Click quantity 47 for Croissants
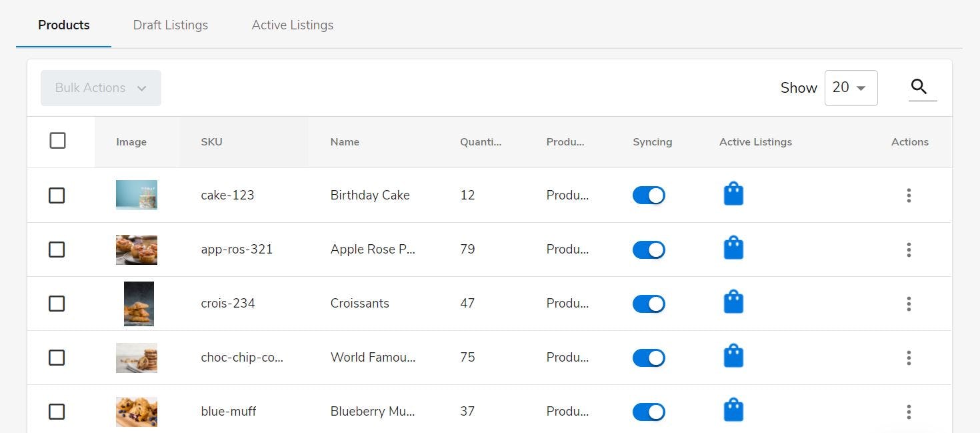980x433 pixels. pos(467,304)
